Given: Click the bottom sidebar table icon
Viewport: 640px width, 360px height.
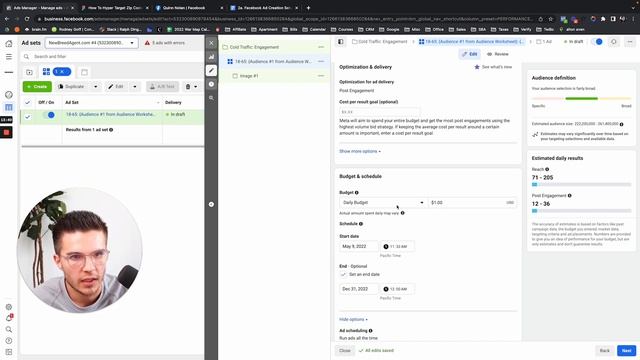Looking at the screenshot, I should [x=9, y=352].
